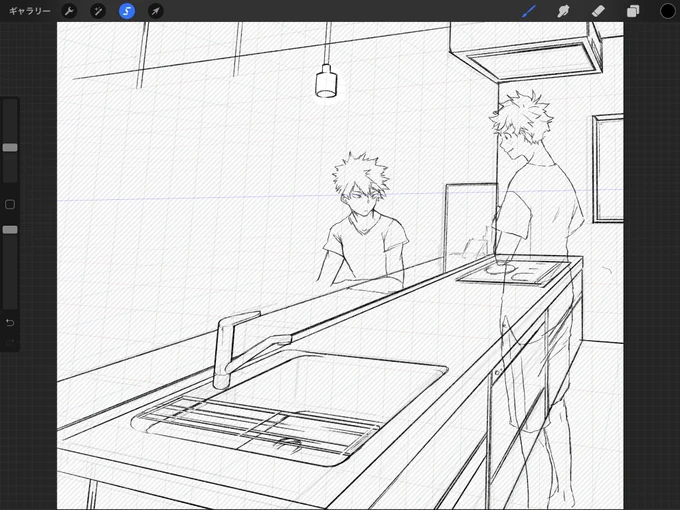Select the Eraser tool
The width and height of the screenshot is (680, 510).
598,11
